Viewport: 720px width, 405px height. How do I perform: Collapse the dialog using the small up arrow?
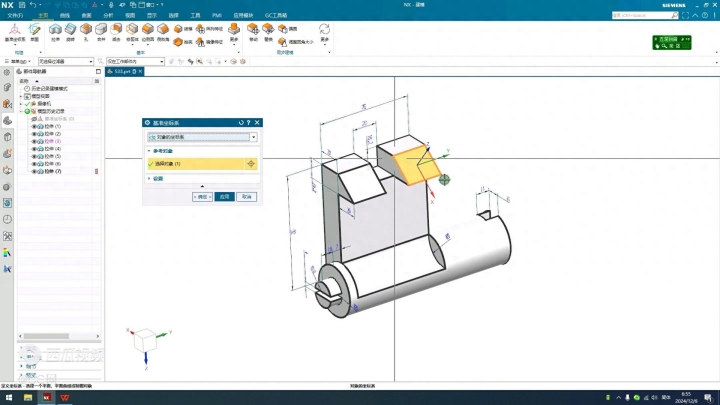[202, 186]
